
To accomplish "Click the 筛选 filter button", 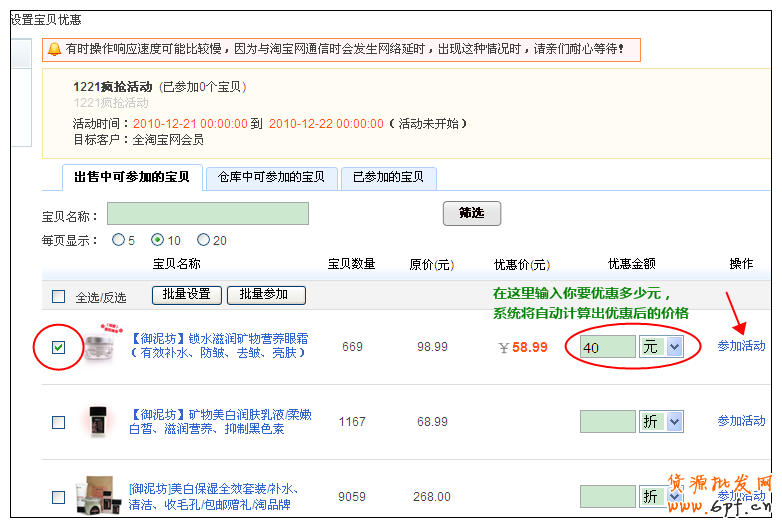I will click(471, 214).
